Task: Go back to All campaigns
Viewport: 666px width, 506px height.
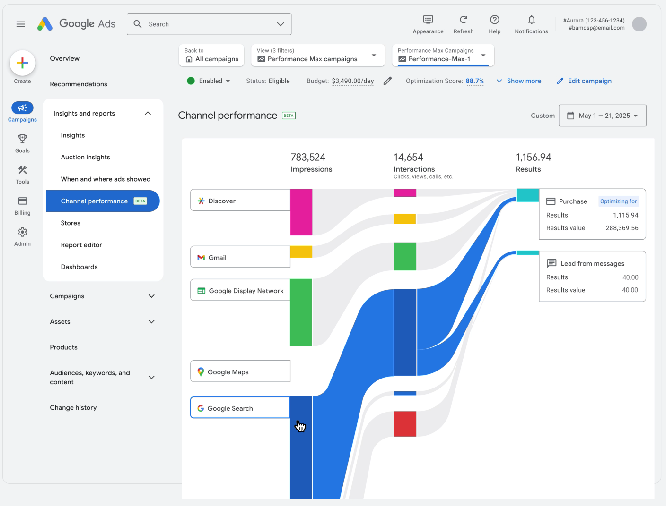Action: [x=212, y=55]
